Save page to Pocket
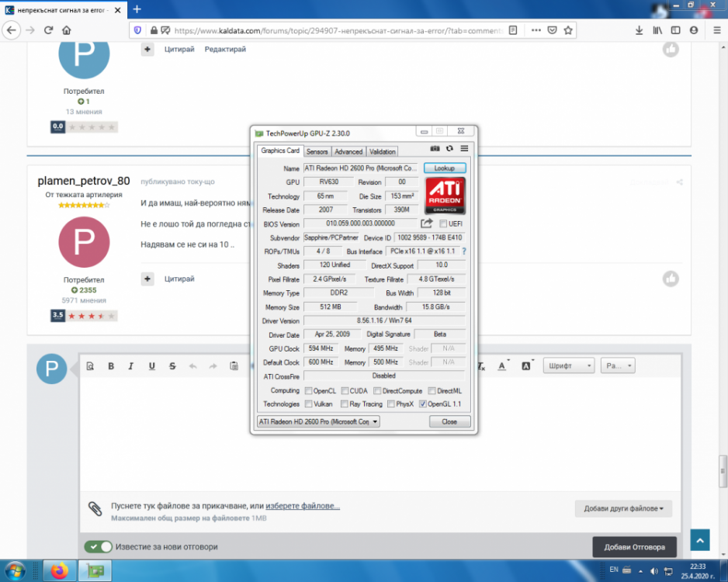The image size is (728, 582). click(x=552, y=30)
